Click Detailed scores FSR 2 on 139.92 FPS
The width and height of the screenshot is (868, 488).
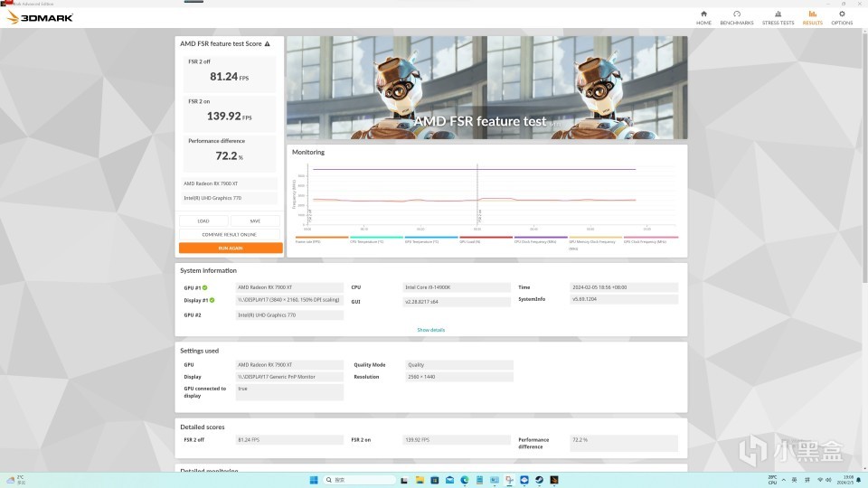pos(457,440)
